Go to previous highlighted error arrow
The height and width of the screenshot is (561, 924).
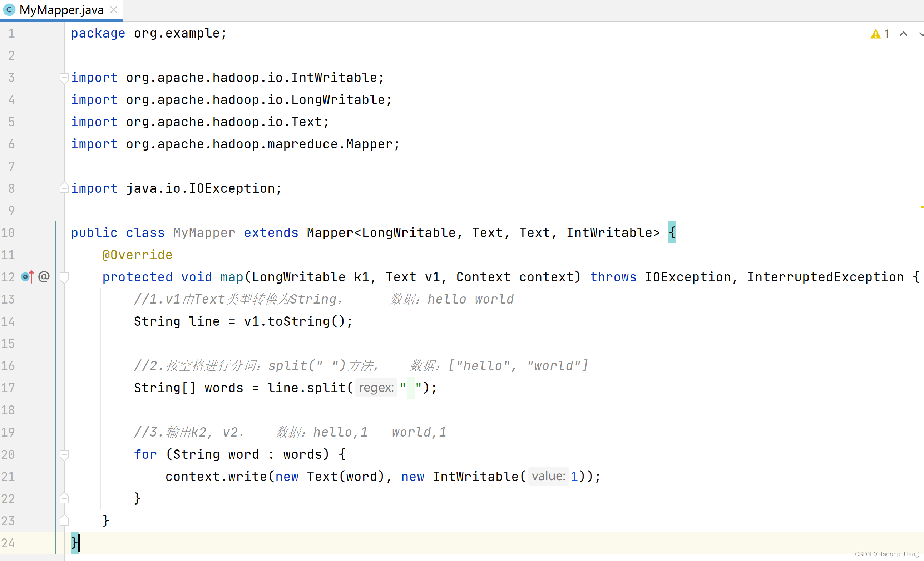[x=903, y=34]
